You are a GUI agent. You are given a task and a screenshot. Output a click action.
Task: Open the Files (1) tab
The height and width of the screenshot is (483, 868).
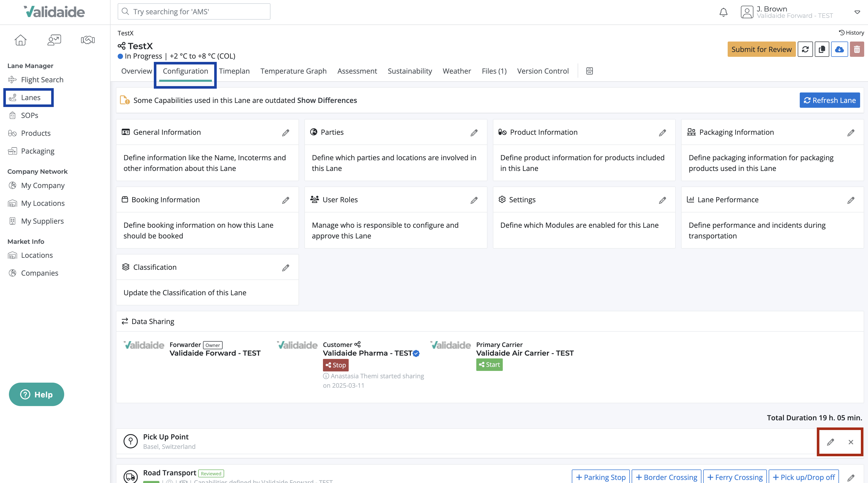[494, 71]
